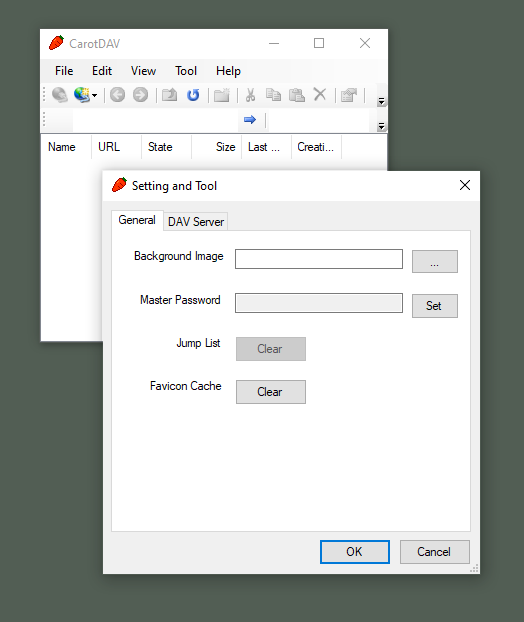Expand the address bar overflow chevron

point(381,126)
